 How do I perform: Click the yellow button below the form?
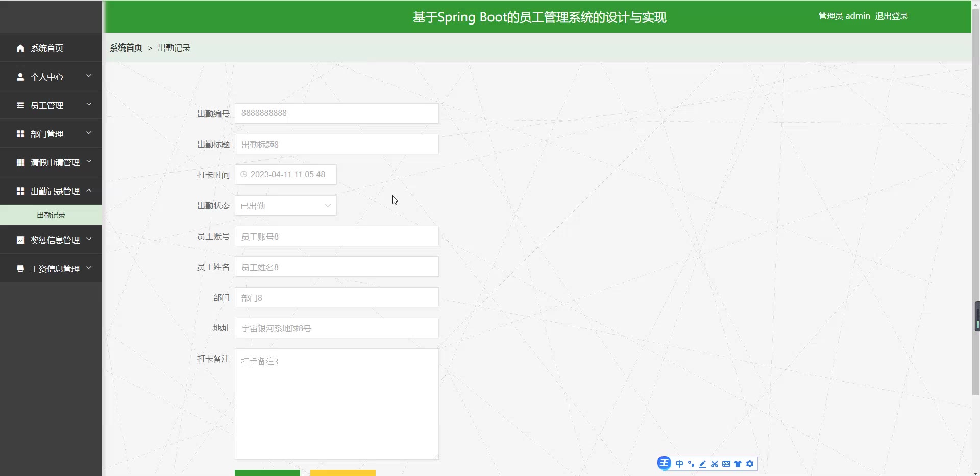(343, 473)
